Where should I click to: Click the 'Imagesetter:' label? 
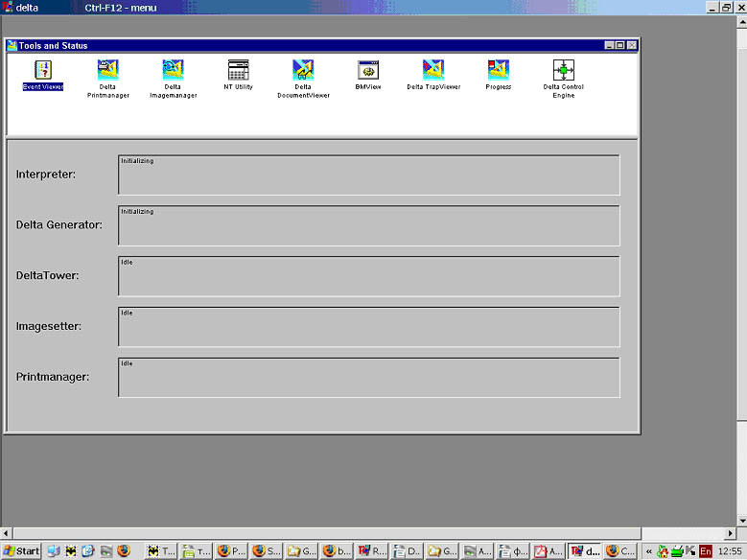(x=49, y=326)
